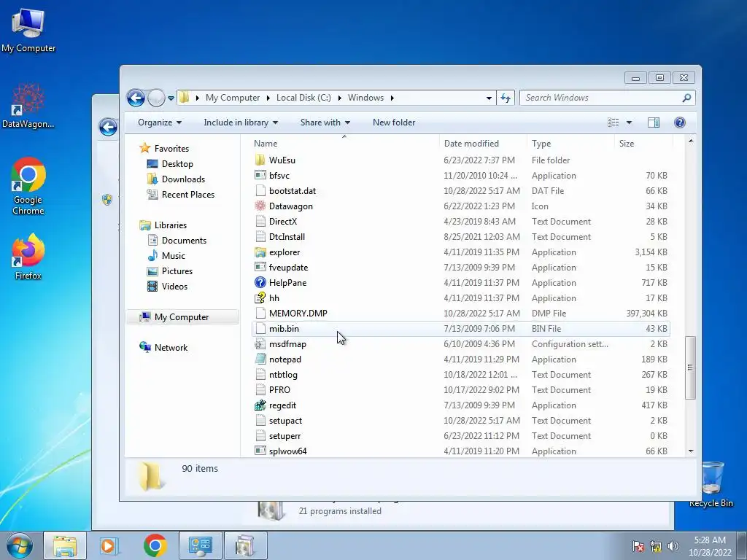Select My Computer in navigation pane
This screenshot has height=560, width=747.
pyautogui.click(x=182, y=317)
